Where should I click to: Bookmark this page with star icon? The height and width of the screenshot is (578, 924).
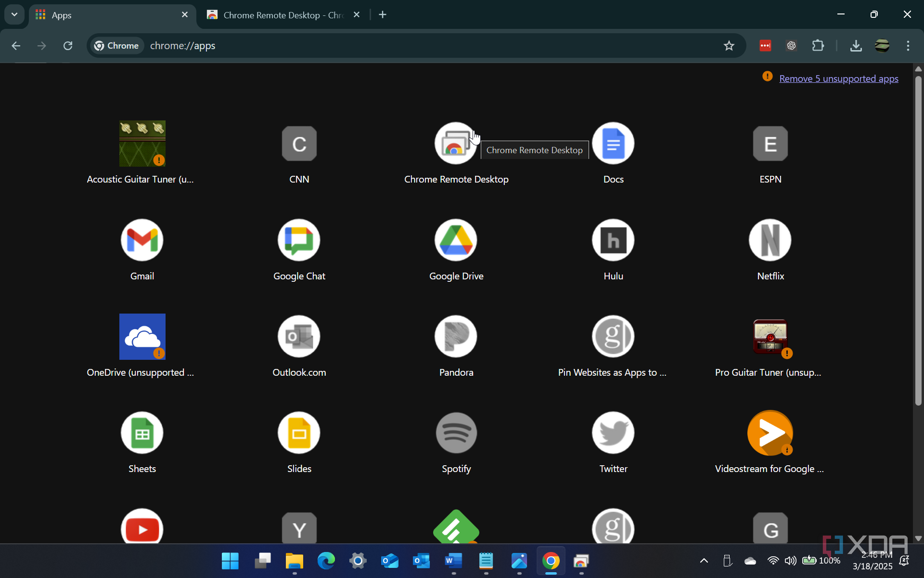click(729, 46)
